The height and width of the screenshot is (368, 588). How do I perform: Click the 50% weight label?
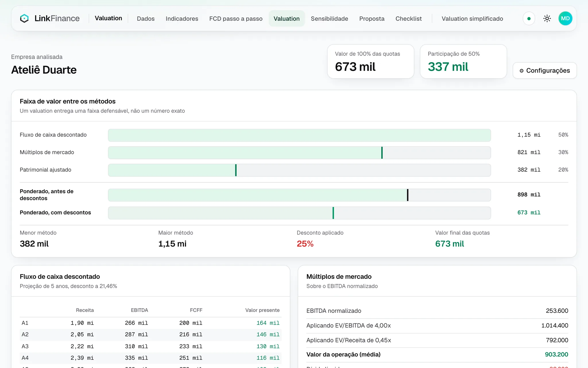point(563,135)
